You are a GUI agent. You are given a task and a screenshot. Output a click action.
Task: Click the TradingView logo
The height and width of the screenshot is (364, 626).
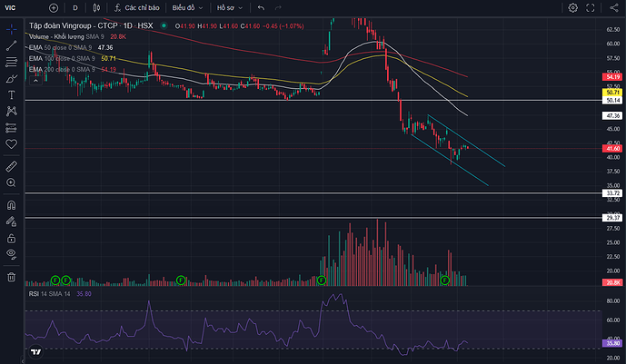pos(36,351)
